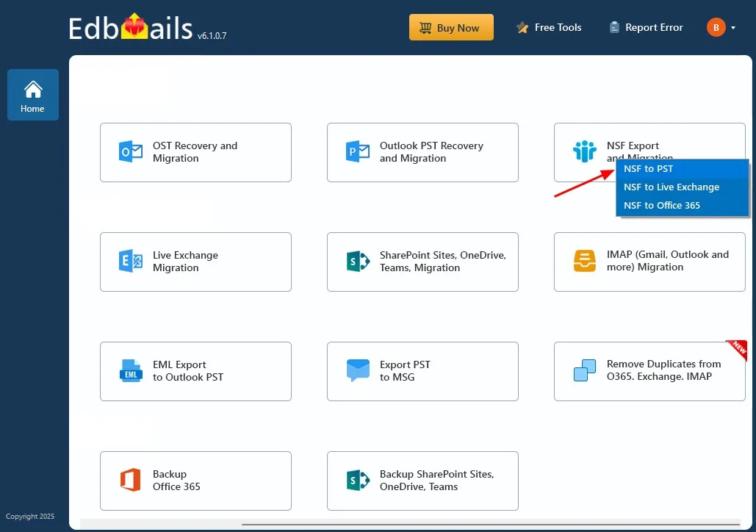756x532 pixels.
Task: Click the NSF Export people icon
Action: (584, 151)
